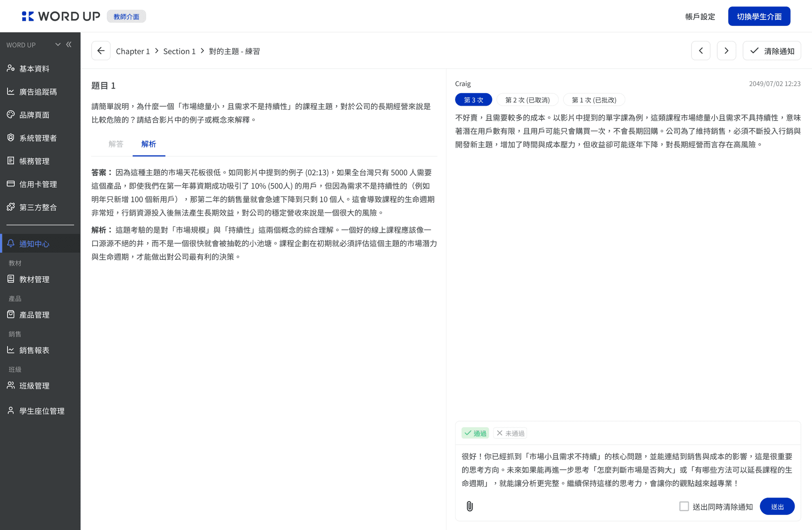Screen dimensions: 812x530
Task: Click the back arrow button
Action: (x=101, y=51)
